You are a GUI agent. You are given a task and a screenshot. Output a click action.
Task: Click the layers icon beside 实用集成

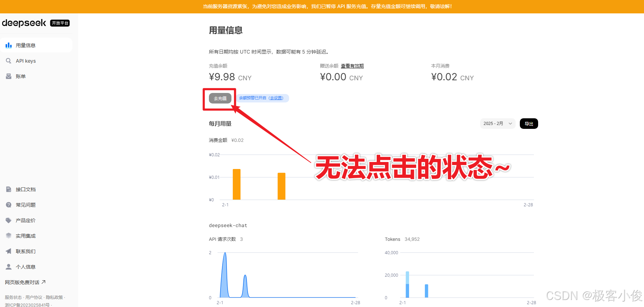coord(9,236)
